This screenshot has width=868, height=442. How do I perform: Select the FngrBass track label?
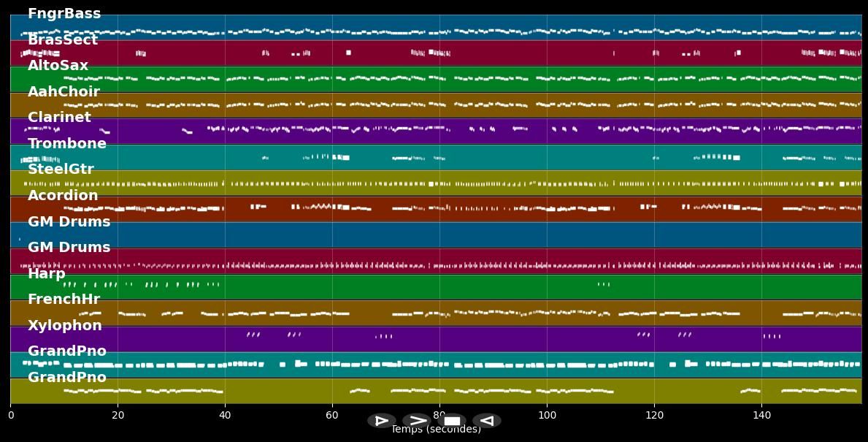64,14
